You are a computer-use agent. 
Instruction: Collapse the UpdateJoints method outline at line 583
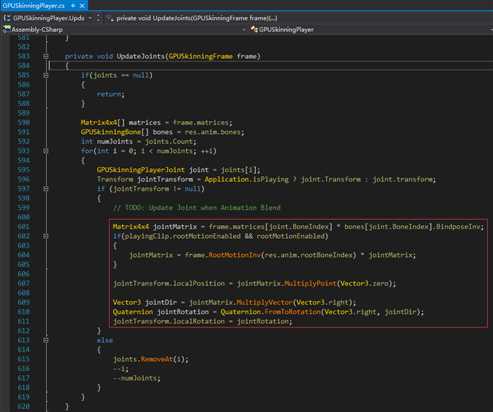tap(46, 56)
